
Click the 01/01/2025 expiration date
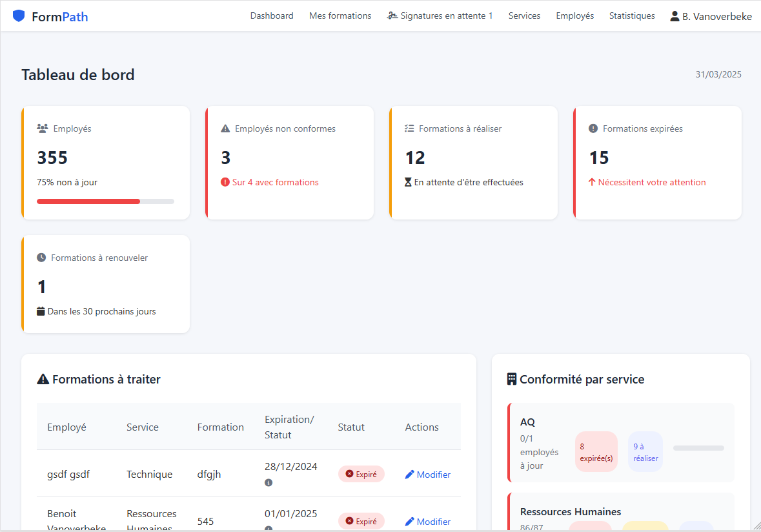[x=290, y=513]
